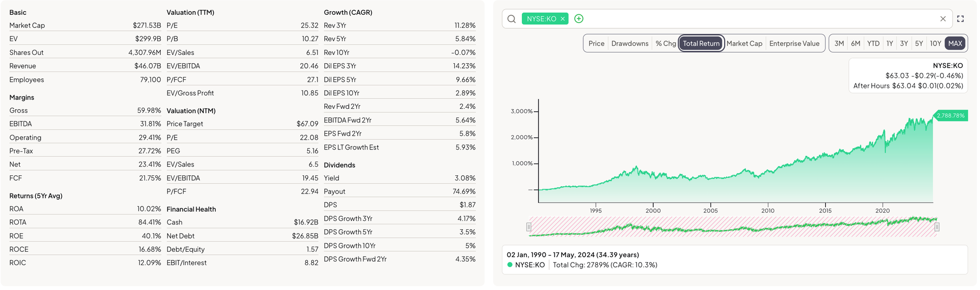Add another ticker with plus icon

(x=579, y=19)
